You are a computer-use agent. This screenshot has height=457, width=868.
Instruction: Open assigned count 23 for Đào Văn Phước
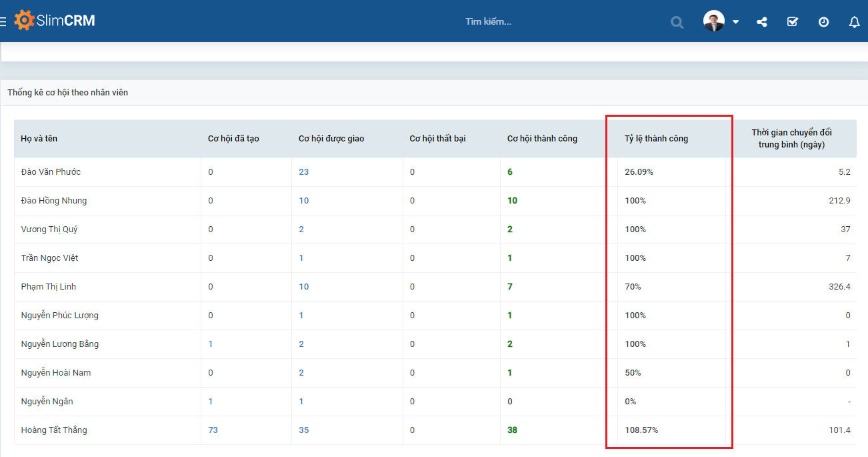pyautogui.click(x=304, y=172)
